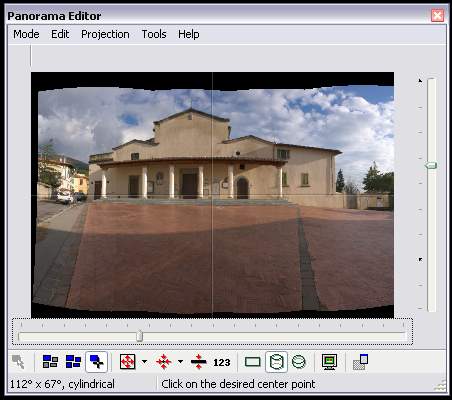452x400 pixels.
Task: Click the monitor preview icon
Action: point(330,362)
